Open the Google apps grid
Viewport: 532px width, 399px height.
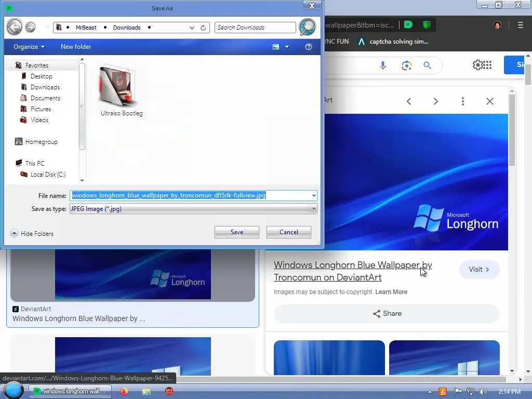[x=487, y=65]
